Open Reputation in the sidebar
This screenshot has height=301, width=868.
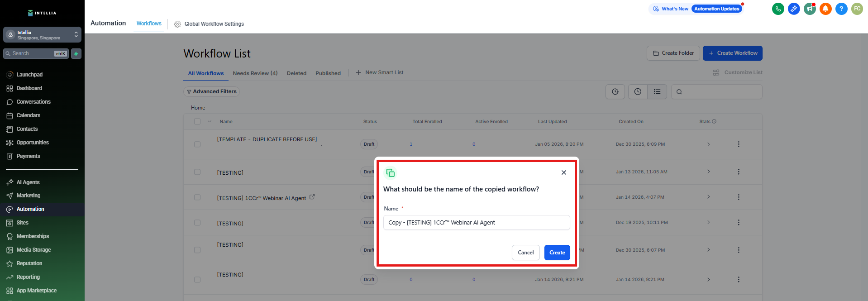pos(29,263)
